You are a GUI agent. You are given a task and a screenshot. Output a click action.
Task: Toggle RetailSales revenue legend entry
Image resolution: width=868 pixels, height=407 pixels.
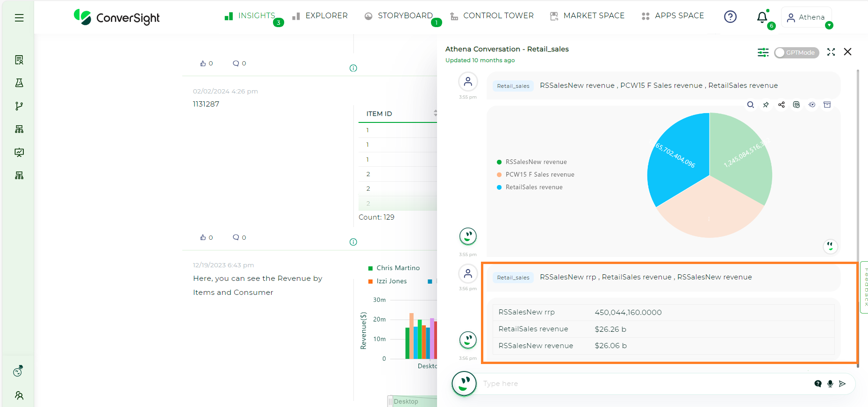530,187
